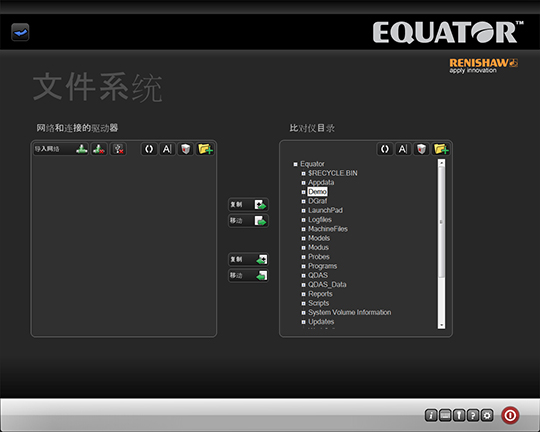This screenshot has height=432, width=540.
Task: Collapse the Equator root node
Action: pyautogui.click(x=295, y=164)
